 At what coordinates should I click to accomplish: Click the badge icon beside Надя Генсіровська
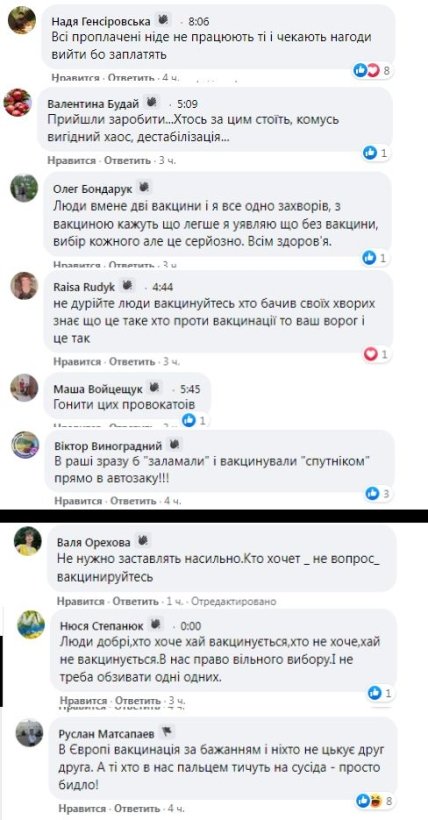pos(164,20)
